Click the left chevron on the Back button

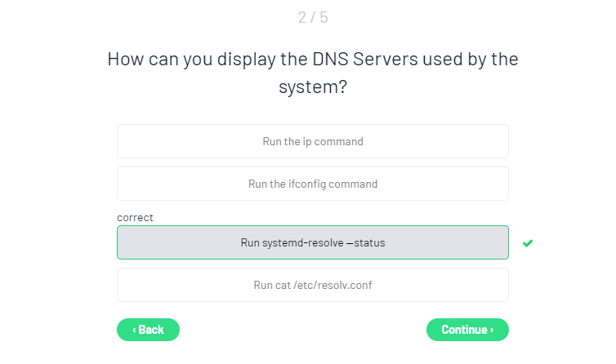[134, 330]
